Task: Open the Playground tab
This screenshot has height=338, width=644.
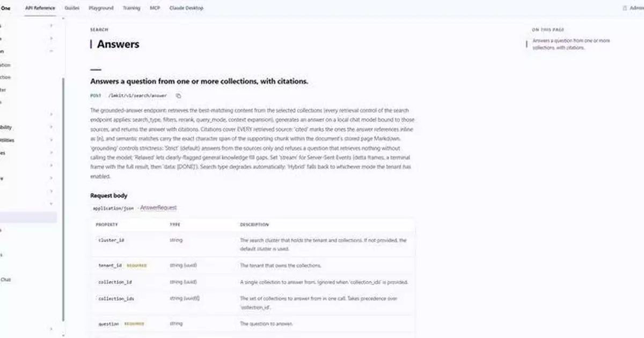Action: (101, 8)
